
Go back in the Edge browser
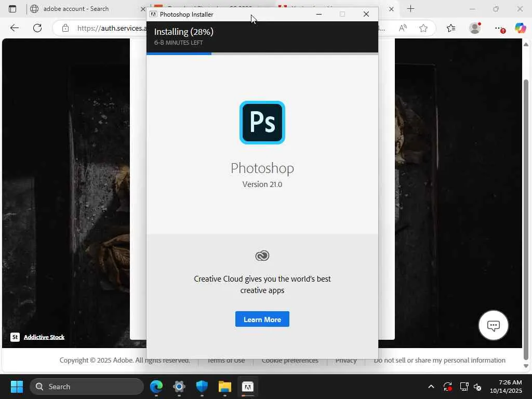coord(14,28)
